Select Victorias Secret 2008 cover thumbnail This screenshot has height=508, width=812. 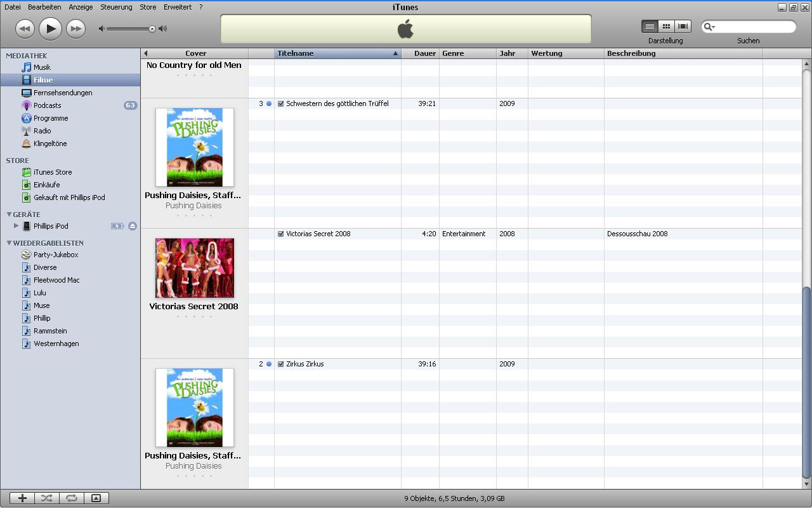[195, 268]
